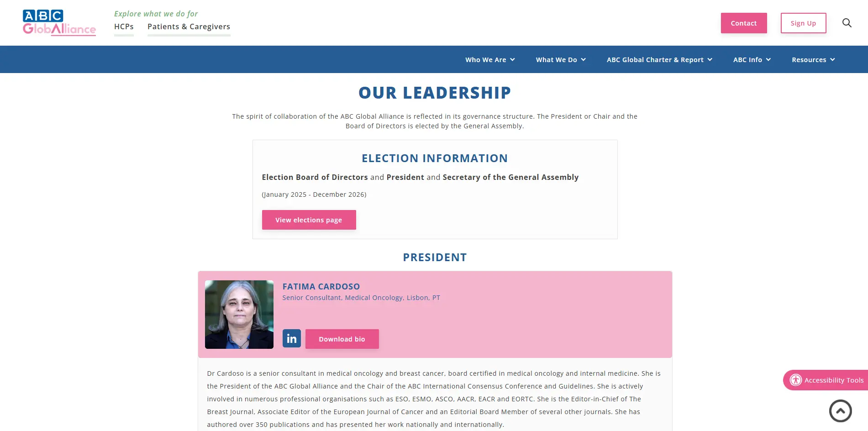Click View elections page button
The image size is (868, 431).
(x=309, y=220)
